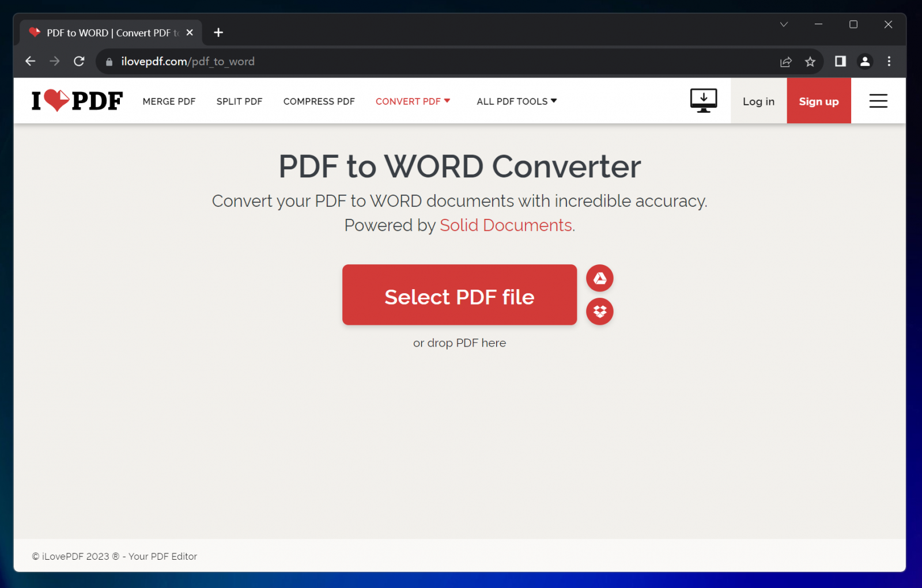Go back to previous page
This screenshot has width=922, height=588.
(31, 61)
